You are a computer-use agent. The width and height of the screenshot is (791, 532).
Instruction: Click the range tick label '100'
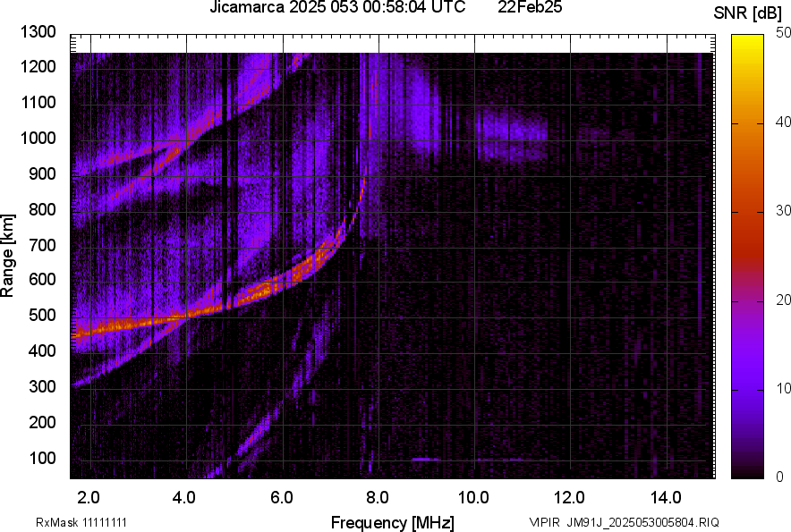pyautogui.click(x=42, y=458)
